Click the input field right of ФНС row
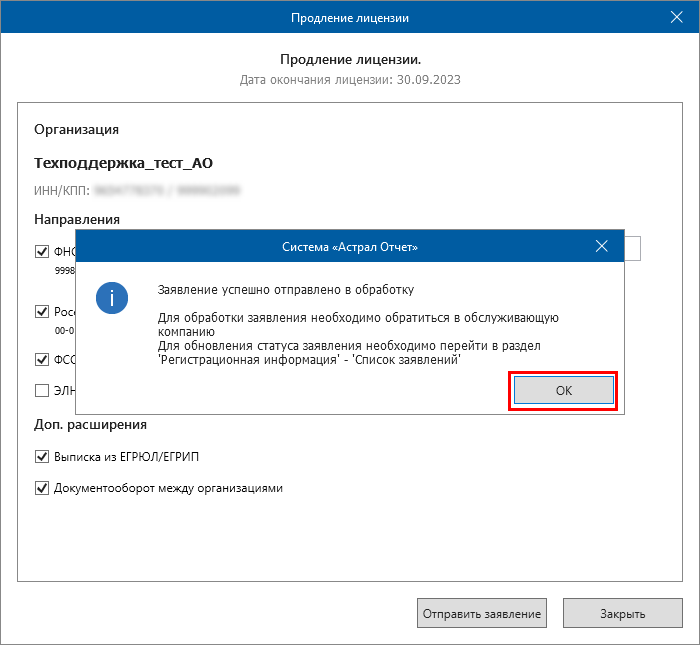Viewport: 700px width, 645px height. [633, 248]
